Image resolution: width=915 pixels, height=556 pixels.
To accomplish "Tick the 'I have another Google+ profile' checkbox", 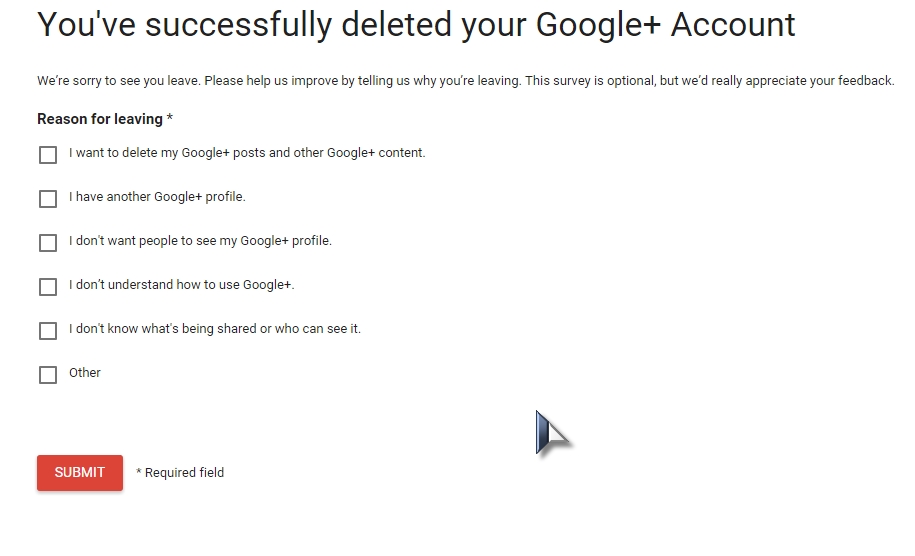I will click(48, 198).
